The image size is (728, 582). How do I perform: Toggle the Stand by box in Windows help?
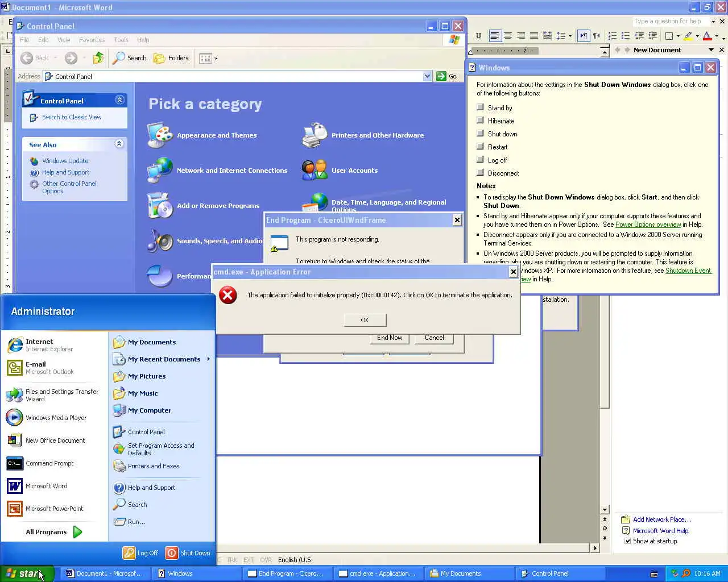(480, 107)
